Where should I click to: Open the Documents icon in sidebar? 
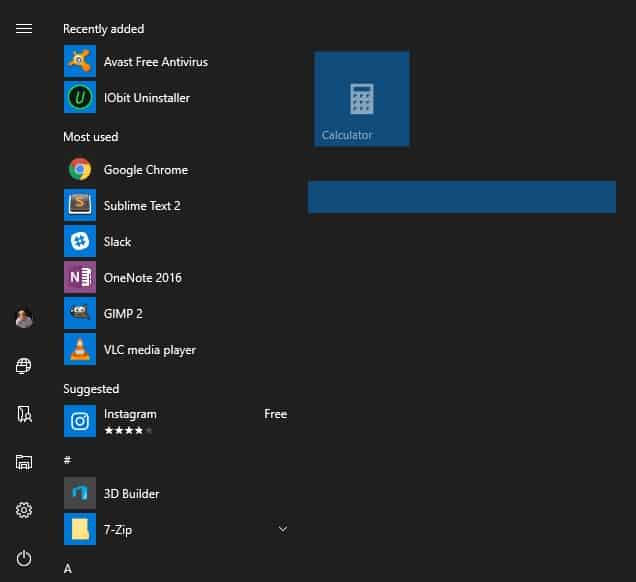(x=24, y=414)
